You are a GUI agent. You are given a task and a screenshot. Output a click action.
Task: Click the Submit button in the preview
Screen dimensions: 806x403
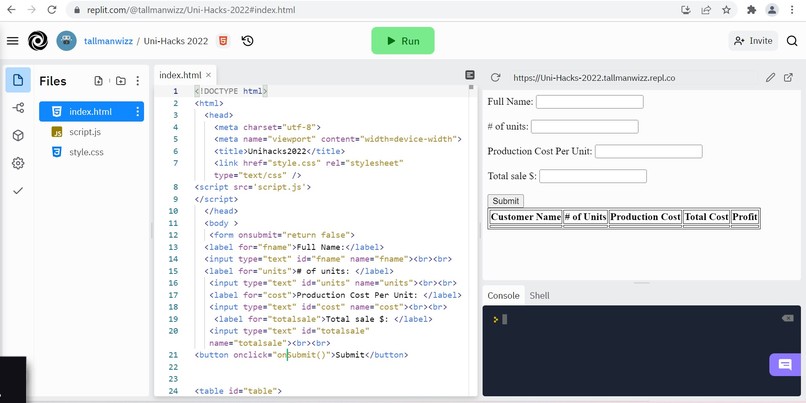click(x=505, y=200)
